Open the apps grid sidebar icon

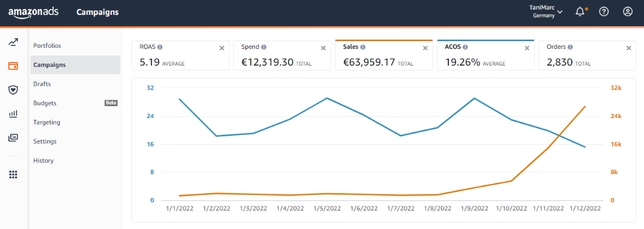point(13,175)
